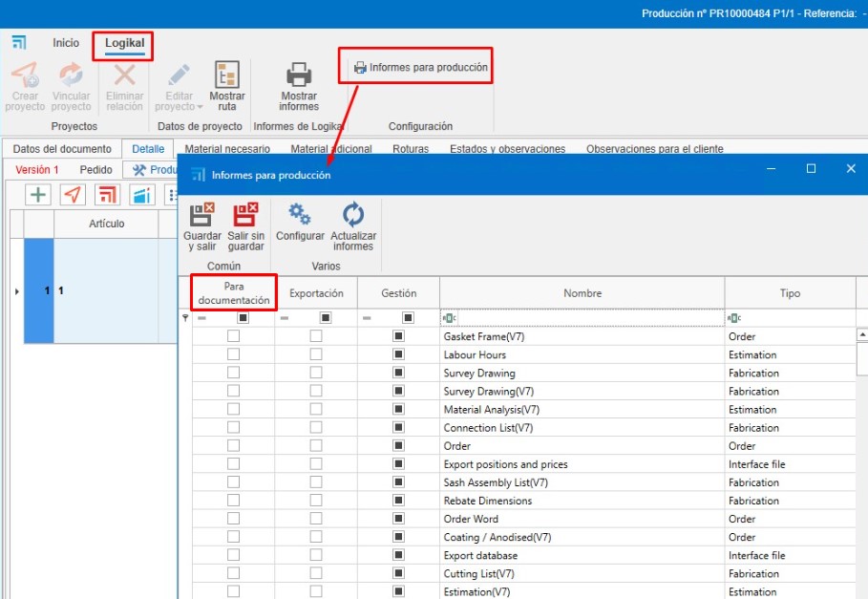Click the Mostrar informes printer icon
This screenshot has height=599, width=868.
click(x=299, y=75)
